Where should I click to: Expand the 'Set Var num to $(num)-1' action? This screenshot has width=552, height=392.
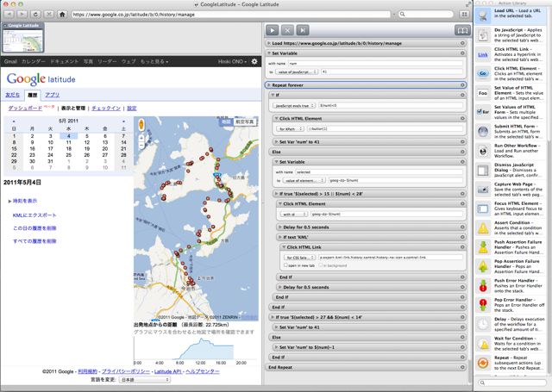276,347
